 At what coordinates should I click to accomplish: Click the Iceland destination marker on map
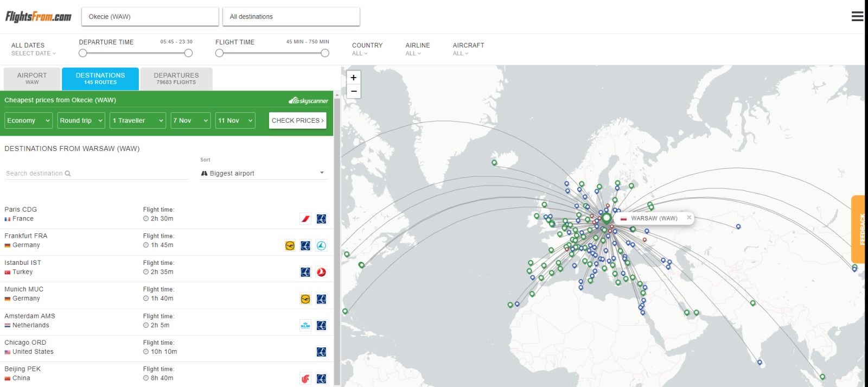[x=494, y=162]
